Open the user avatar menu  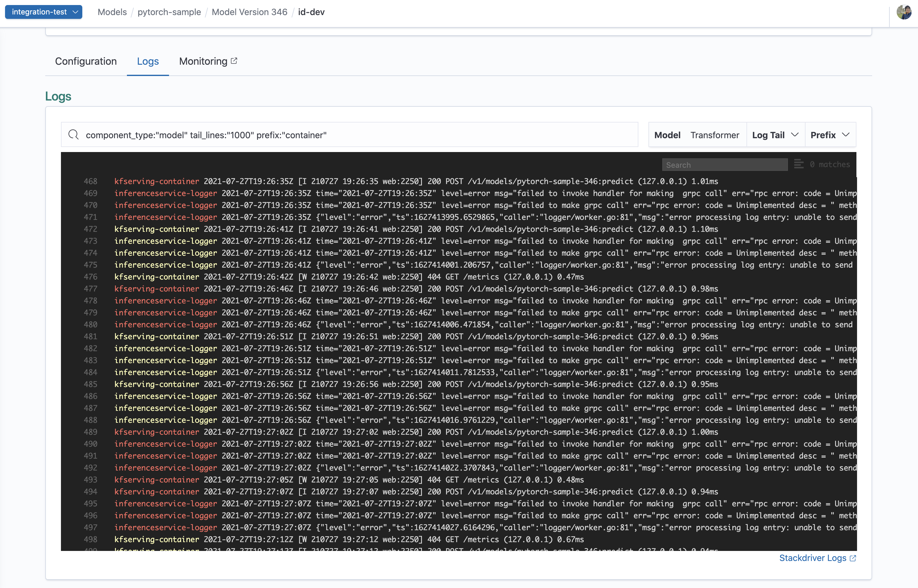[x=904, y=12]
